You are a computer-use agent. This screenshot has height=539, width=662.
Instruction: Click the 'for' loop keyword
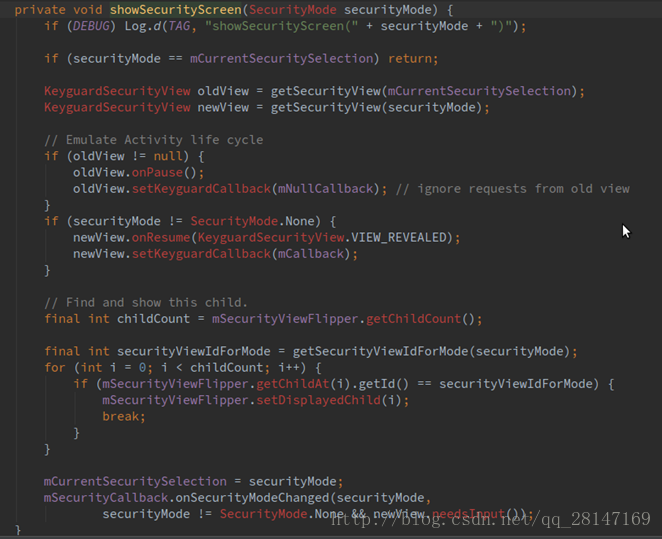pos(55,368)
